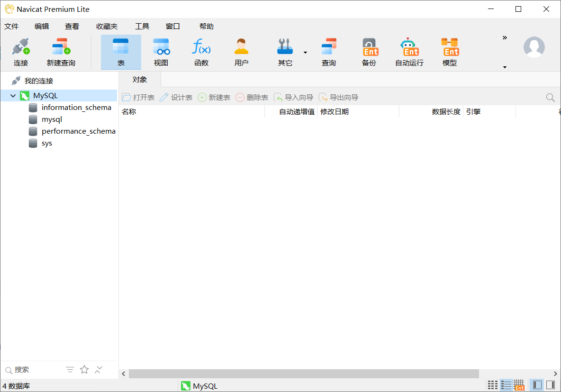Click the 打开表 (Open Table) button
Screen dimensions: 561x392
click(x=138, y=97)
